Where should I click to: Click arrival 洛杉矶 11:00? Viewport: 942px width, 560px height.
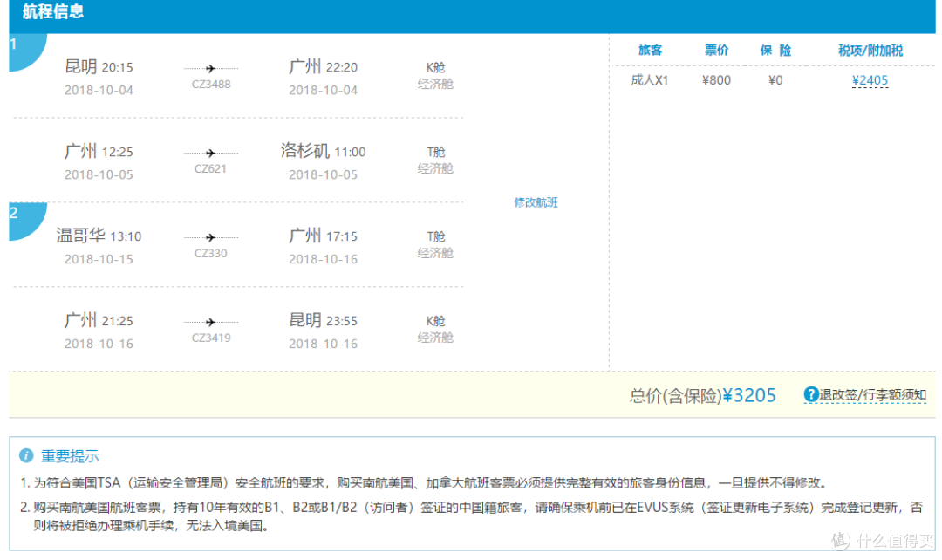pos(323,151)
